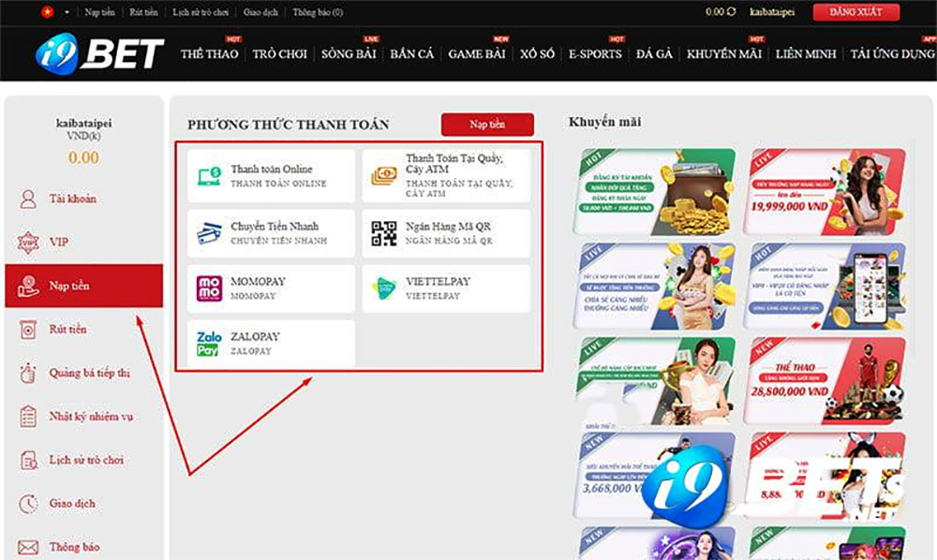Viewport: 937px width, 560px height.
Task: Click the Lịch sử trò chơi document icon
Action: 28,461
